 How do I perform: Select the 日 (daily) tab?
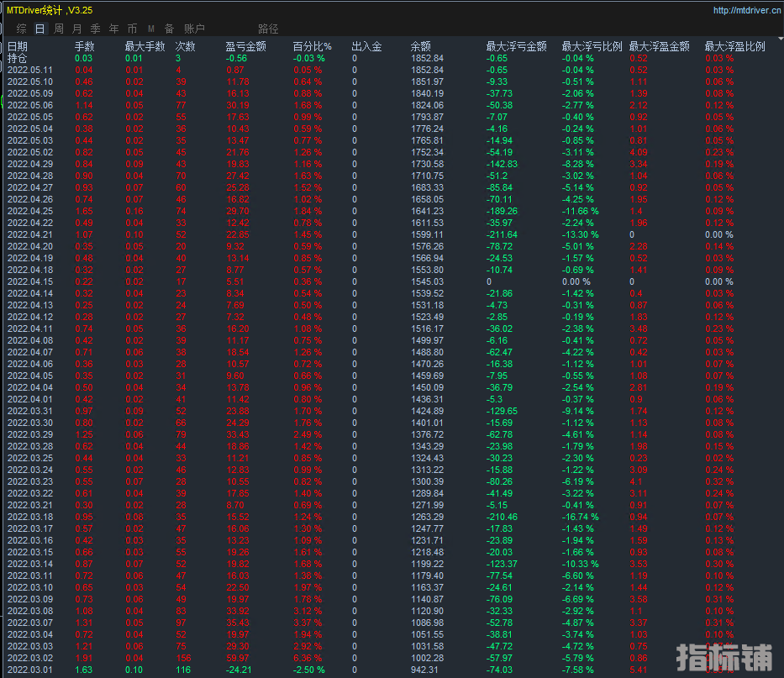[39, 29]
